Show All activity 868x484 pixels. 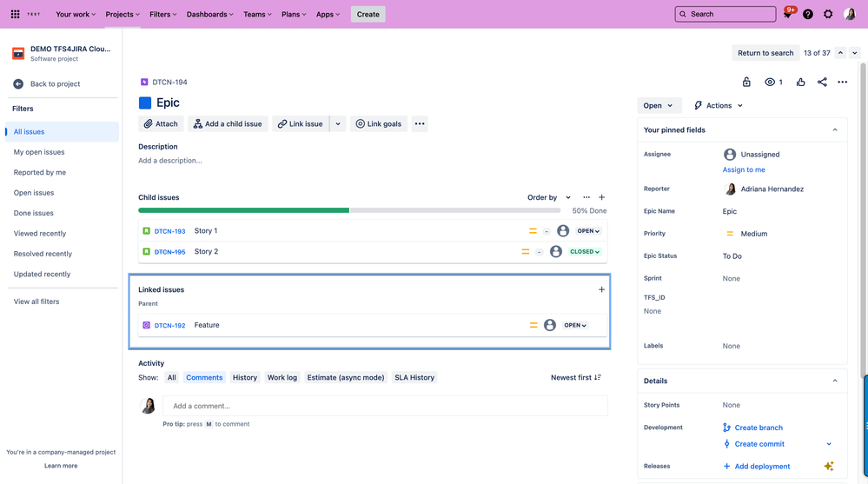tap(172, 378)
